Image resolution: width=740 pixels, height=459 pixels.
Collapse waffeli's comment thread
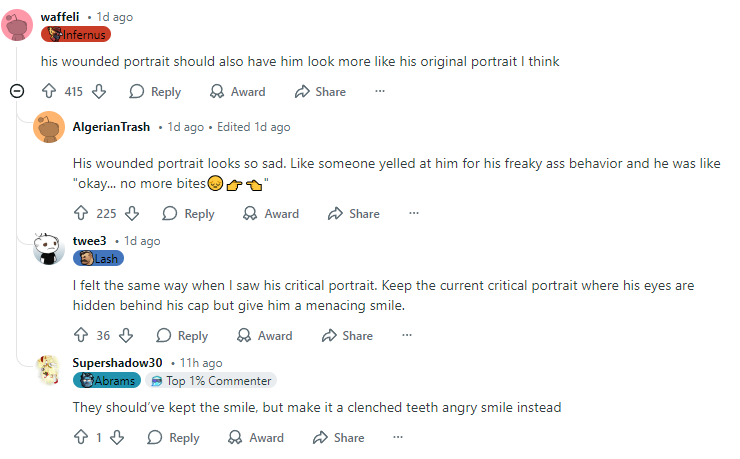tap(16, 92)
